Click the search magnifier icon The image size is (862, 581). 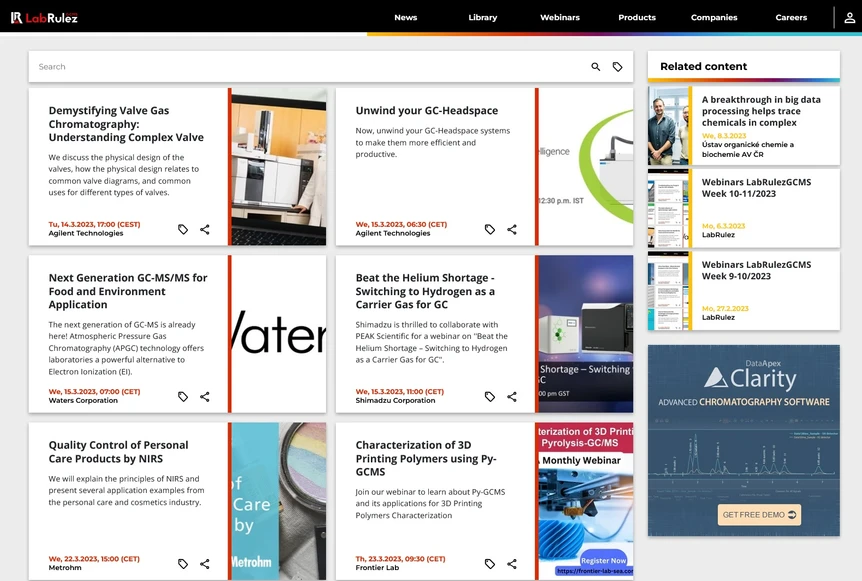595,67
